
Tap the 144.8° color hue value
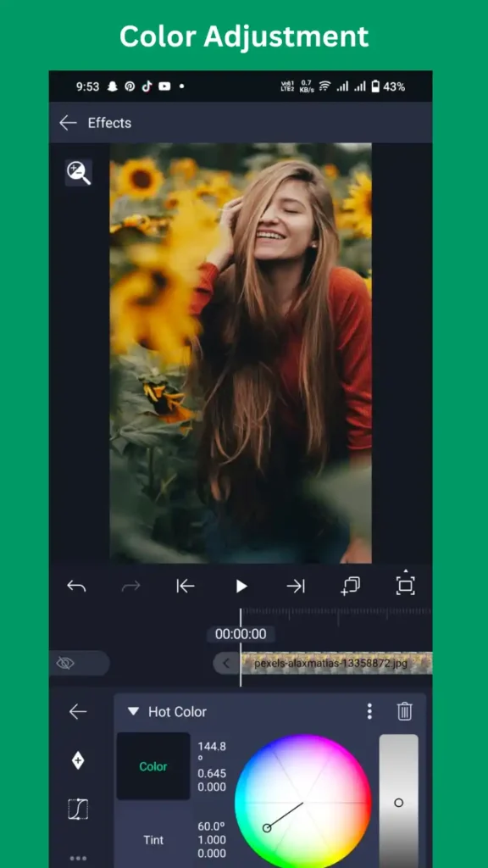coord(212,753)
